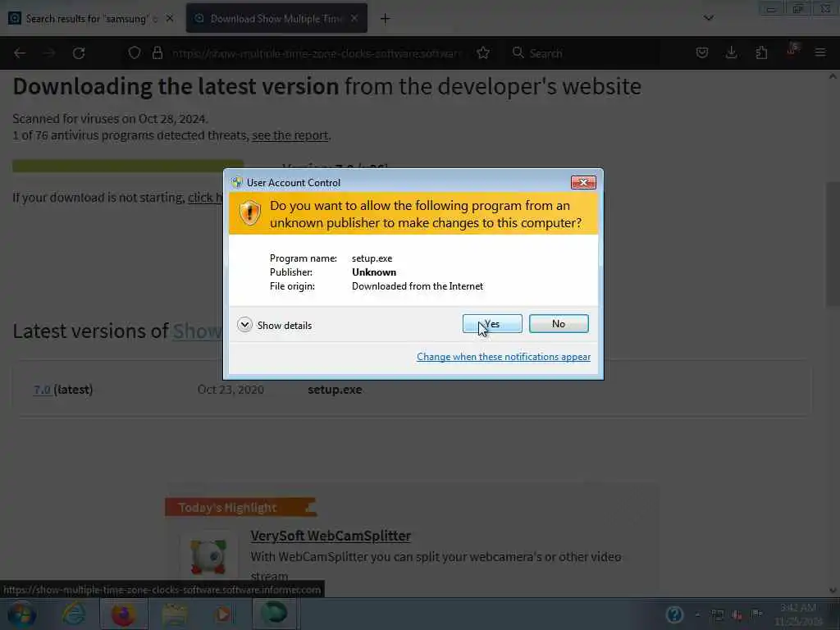Close the Search results for 'samsung' tab
Image resolution: width=840 pixels, height=630 pixels.
pyautogui.click(x=169, y=19)
